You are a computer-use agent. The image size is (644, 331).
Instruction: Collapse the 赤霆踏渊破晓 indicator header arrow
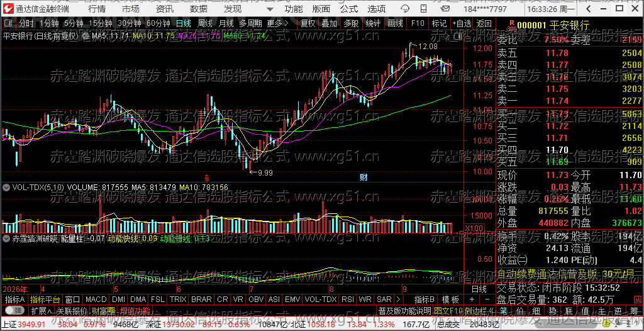(x=6, y=238)
